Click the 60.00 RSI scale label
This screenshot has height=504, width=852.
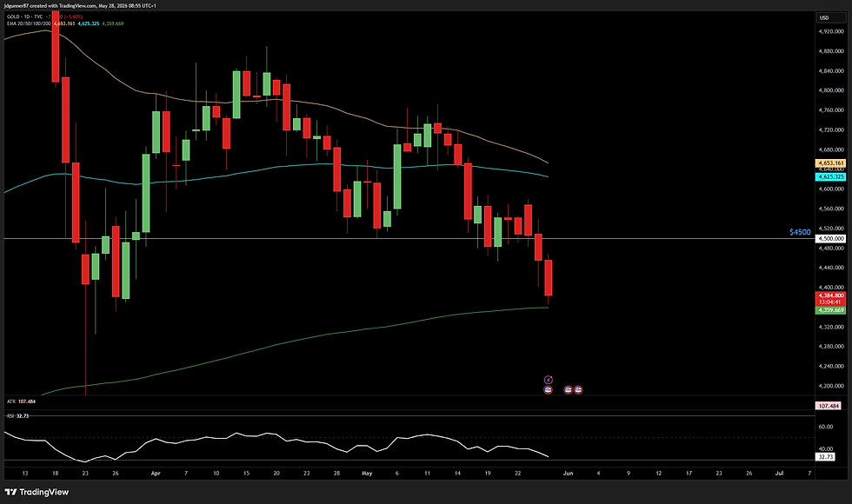825,427
